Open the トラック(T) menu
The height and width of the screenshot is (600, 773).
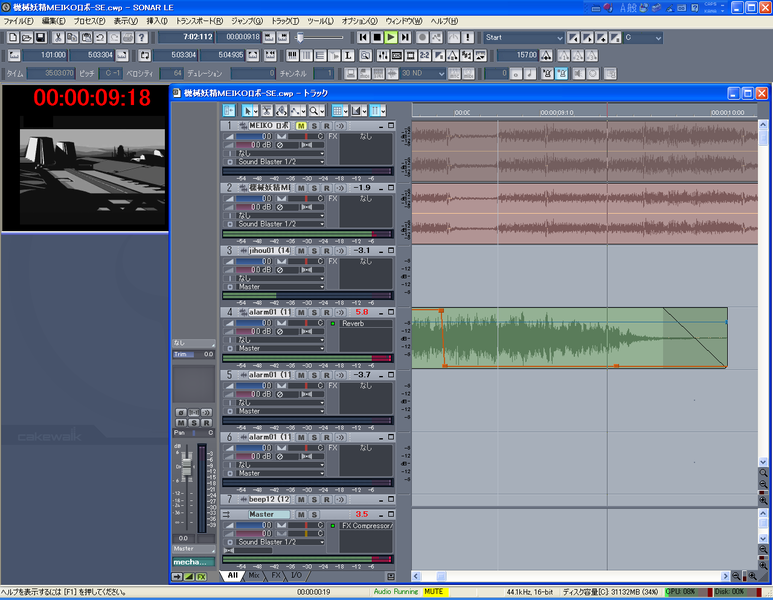285,21
